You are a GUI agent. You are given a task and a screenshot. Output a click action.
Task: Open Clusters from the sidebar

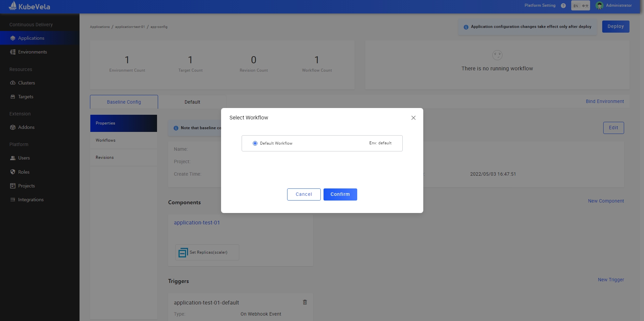tap(26, 83)
